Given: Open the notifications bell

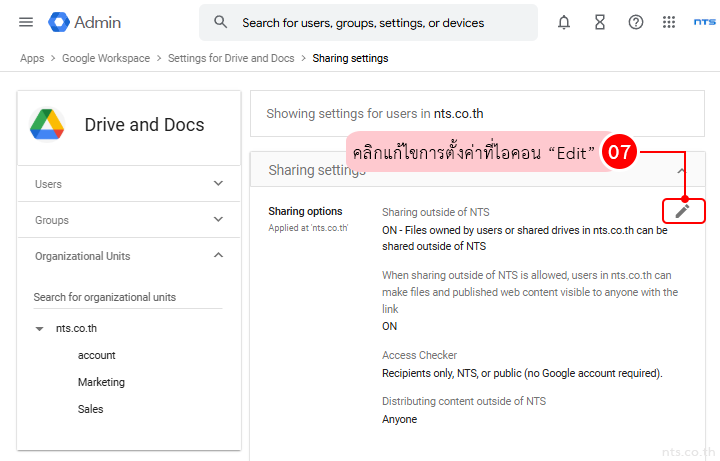Looking at the screenshot, I should [564, 22].
